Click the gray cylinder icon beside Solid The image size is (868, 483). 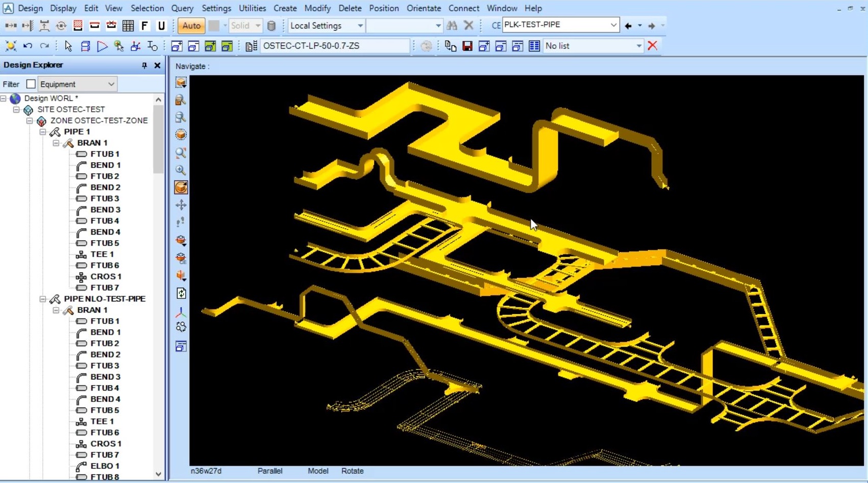click(271, 26)
